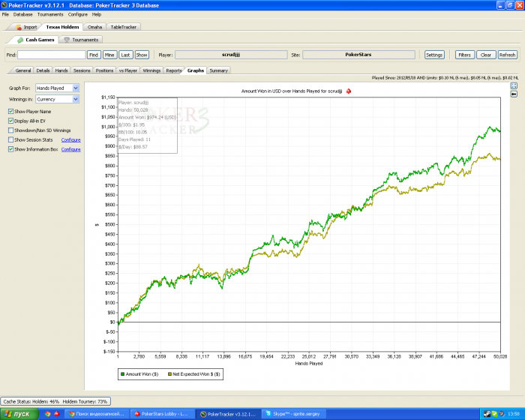Disable Display All-in EV checkbox

click(10, 121)
